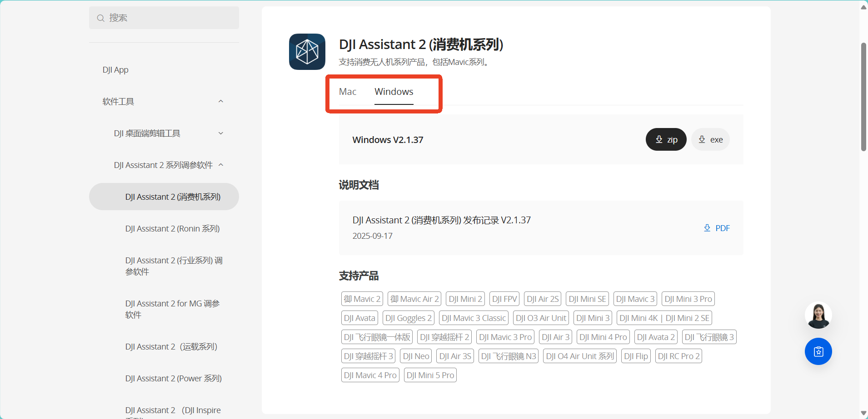Screen dimensions: 868x419
Task: Click the DJI Assistant 2 app logo
Action: (307, 52)
